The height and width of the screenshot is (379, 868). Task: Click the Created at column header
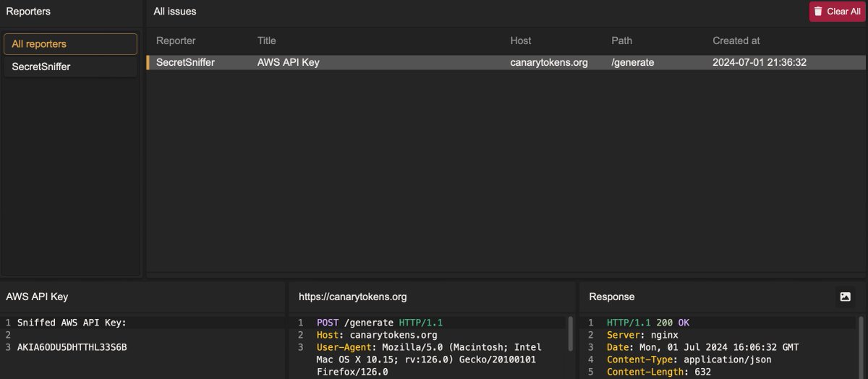[736, 41]
